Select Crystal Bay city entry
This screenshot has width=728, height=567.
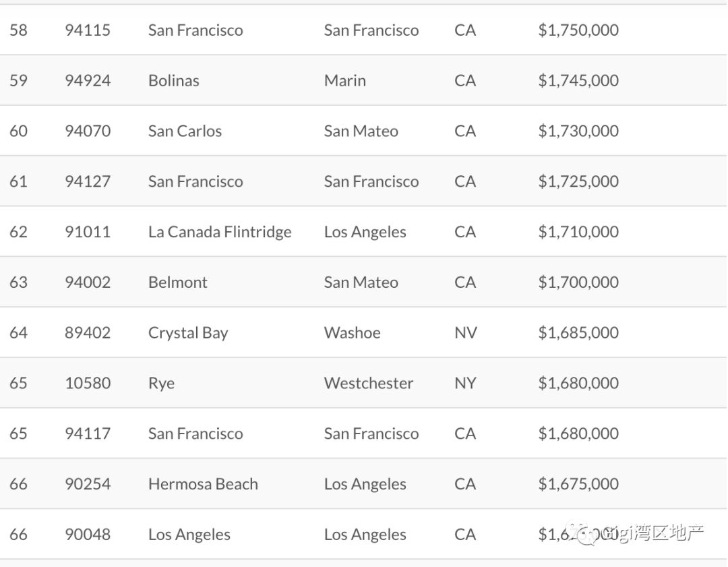coord(188,333)
